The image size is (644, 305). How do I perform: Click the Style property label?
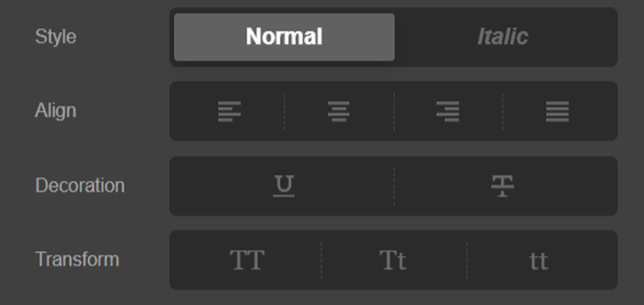(x=55, y=36)
